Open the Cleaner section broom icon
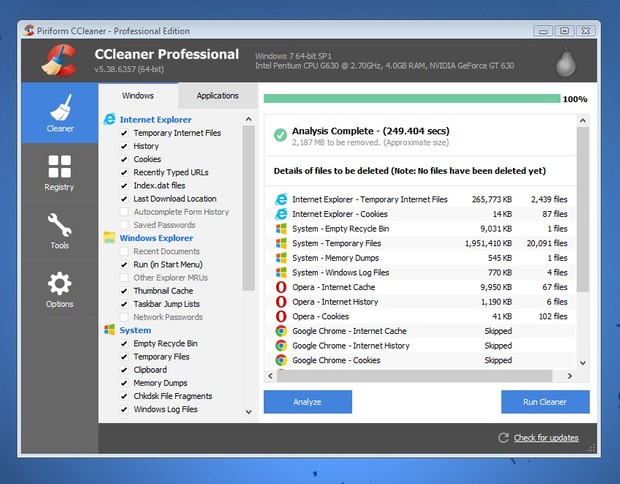Image resolution: width=620 pixels, height=484 pixels. 60,107
